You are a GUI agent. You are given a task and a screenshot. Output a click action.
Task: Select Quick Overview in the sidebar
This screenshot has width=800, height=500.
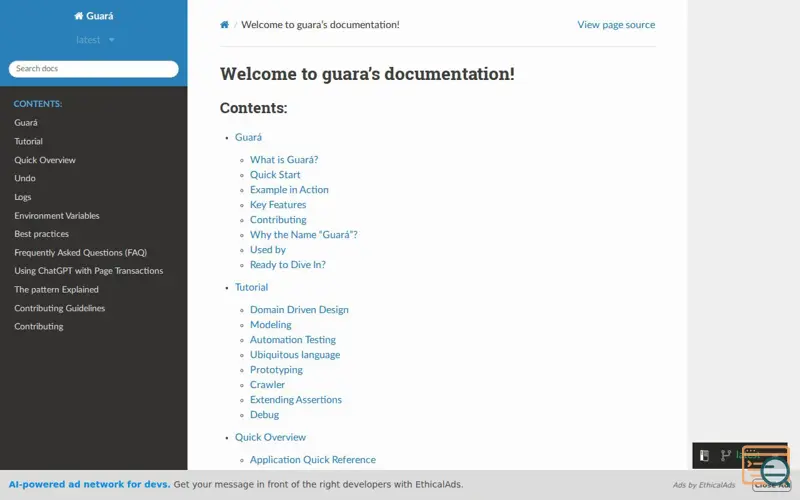45,160
